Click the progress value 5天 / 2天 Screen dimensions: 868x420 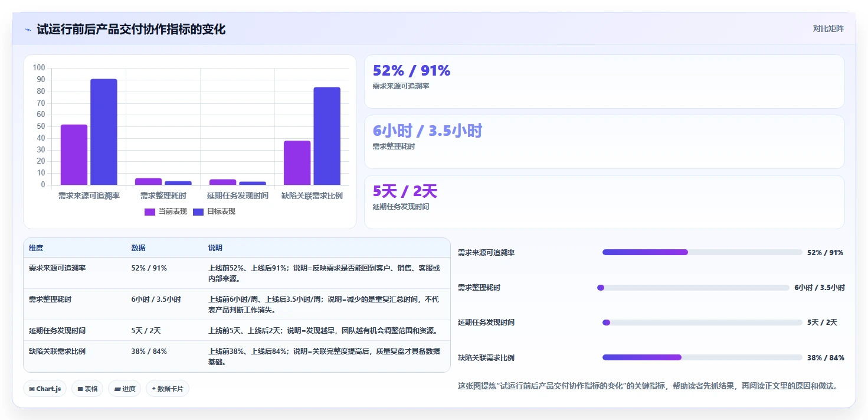[823, 323]
